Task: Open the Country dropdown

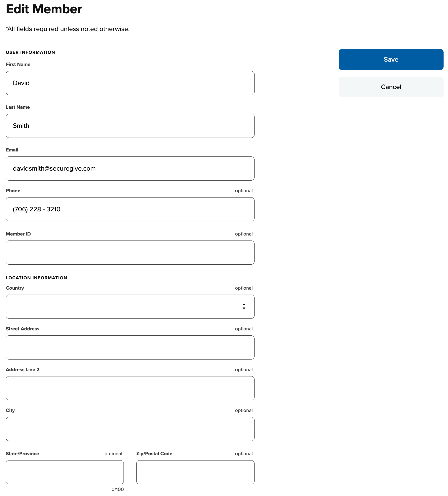Action: [130, 307]
